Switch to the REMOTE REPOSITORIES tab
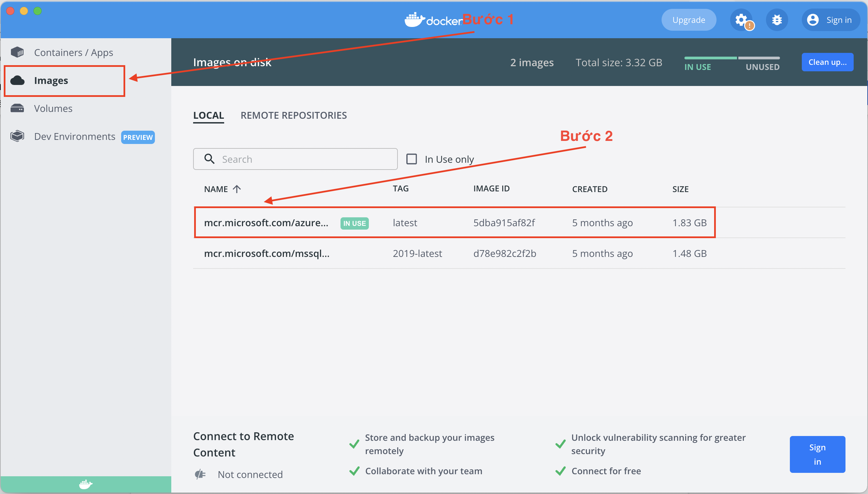 pyautogui.click(x=294, y=115)
